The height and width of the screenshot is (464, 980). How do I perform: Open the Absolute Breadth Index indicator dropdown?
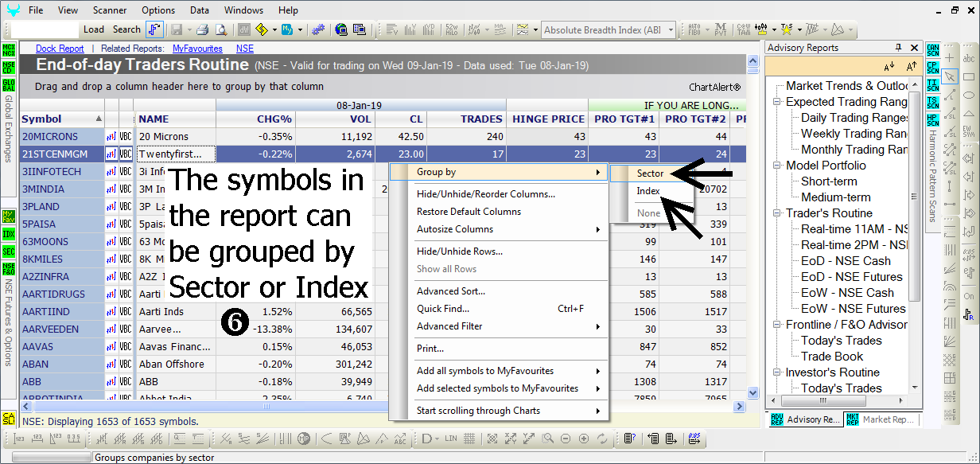point(670,30)
